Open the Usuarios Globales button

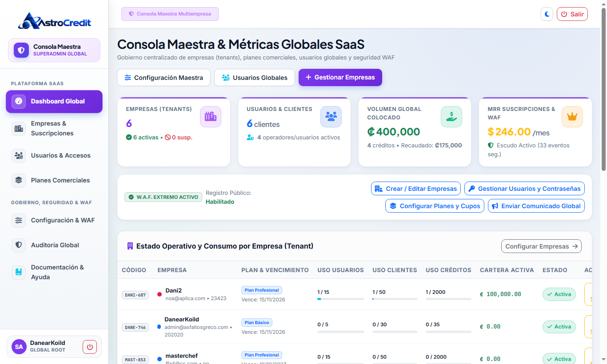[255, 78]
